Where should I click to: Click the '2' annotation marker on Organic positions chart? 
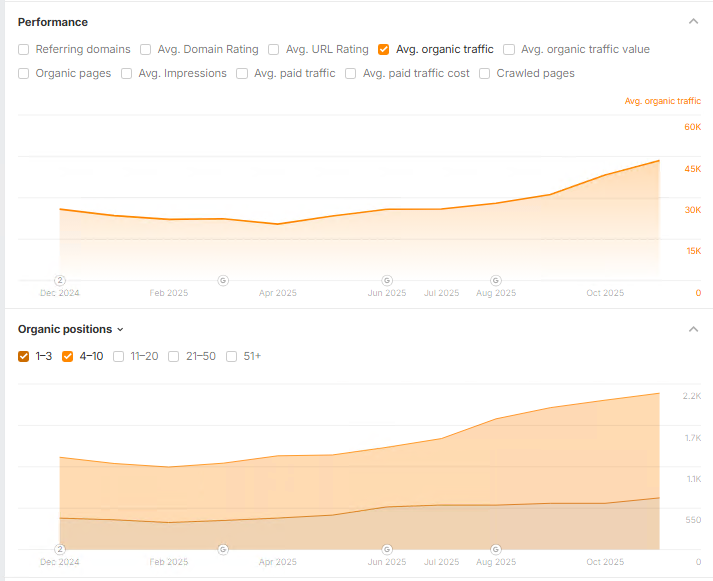coord(59,549)
